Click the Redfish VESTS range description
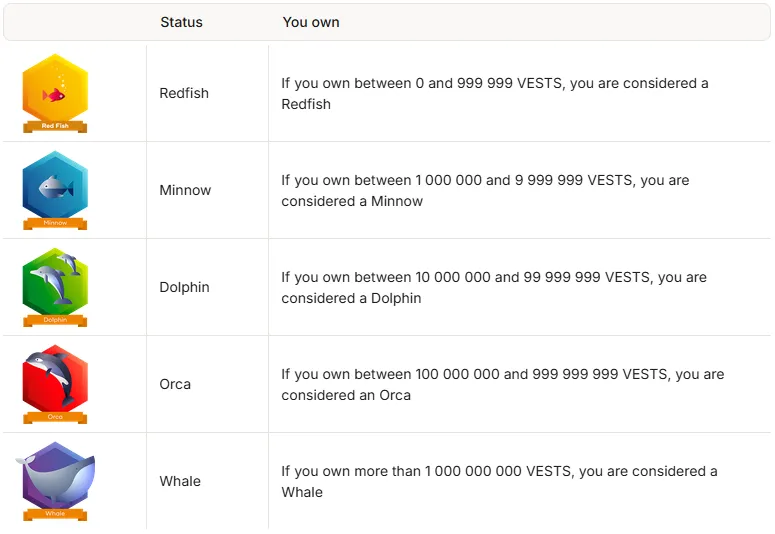Screen dimensions: 775x534 coord(495,93)
